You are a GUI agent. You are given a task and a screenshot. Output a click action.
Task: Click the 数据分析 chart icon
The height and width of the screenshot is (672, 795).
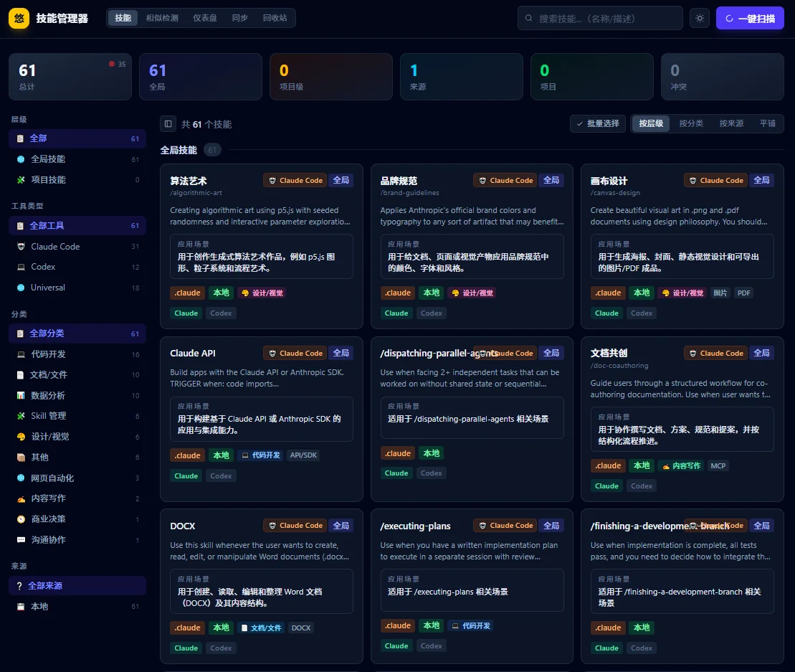21,396
